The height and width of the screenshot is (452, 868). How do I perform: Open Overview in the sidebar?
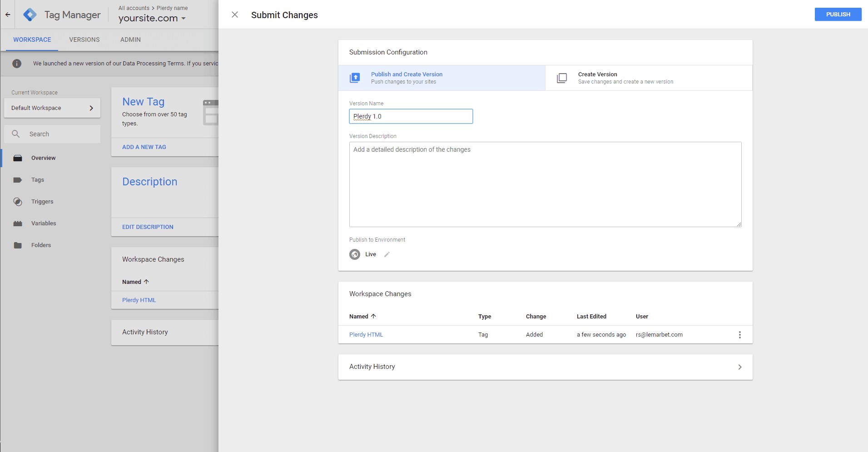[43, 158]
